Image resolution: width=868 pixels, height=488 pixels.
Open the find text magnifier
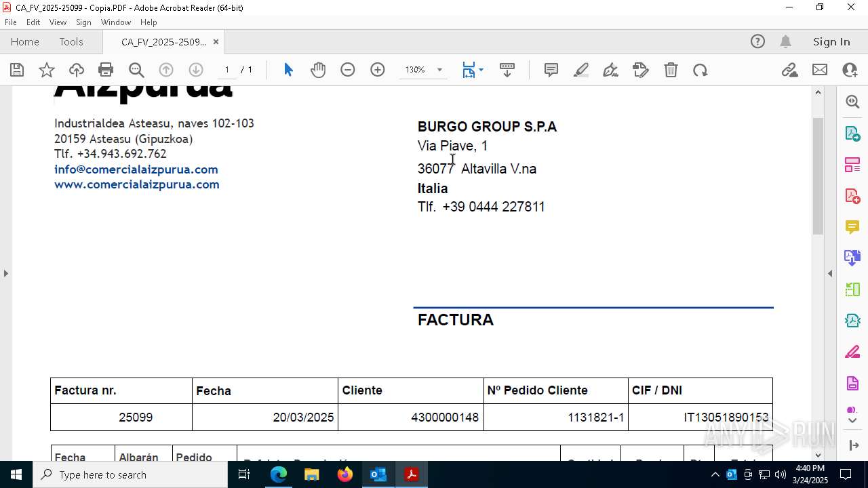coord(136,70)
